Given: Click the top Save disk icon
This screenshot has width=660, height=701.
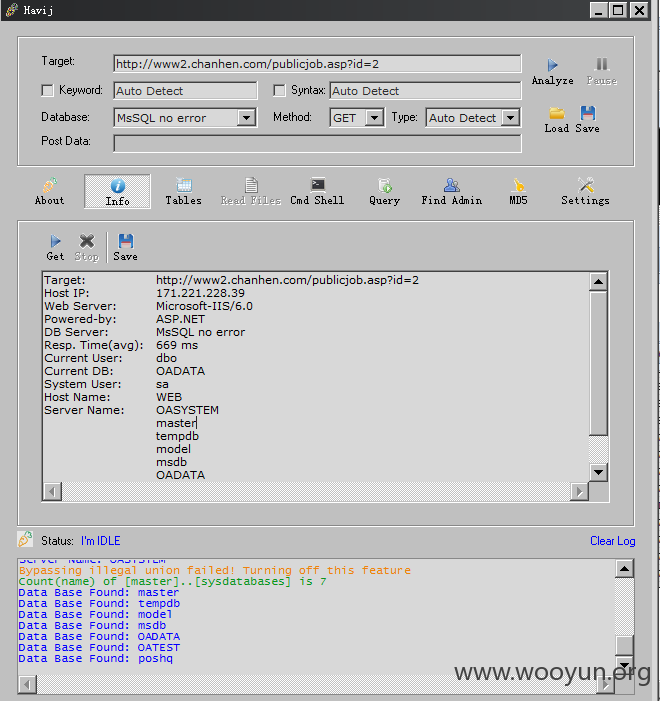Looking at the screenshot, I should [x=588, y=113].
